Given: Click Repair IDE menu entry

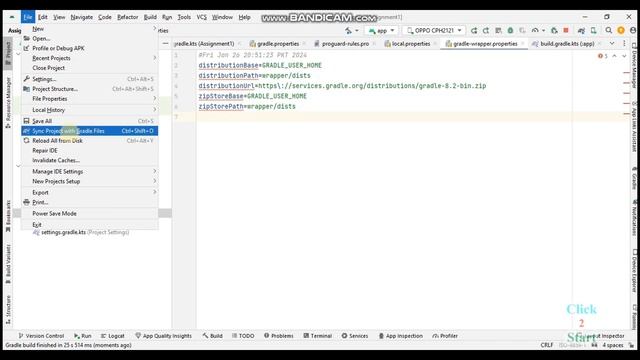Looking at the screenshot, I should 89,151.
